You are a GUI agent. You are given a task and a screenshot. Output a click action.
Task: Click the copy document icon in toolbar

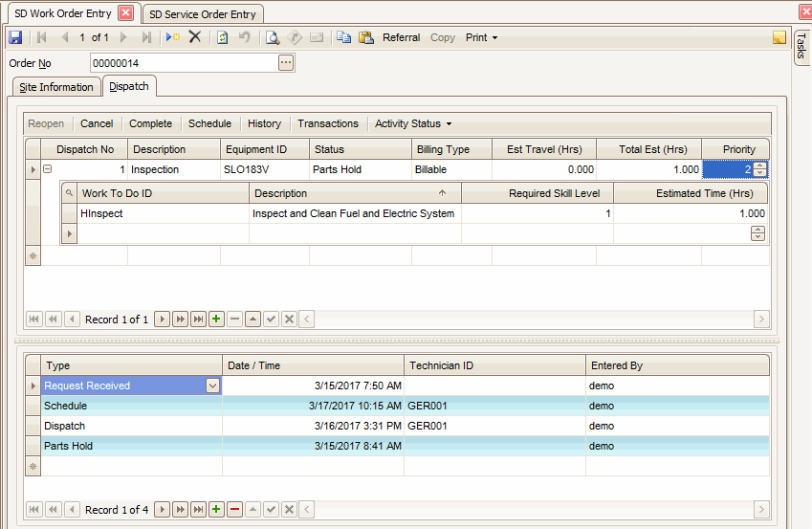point(343,37)
